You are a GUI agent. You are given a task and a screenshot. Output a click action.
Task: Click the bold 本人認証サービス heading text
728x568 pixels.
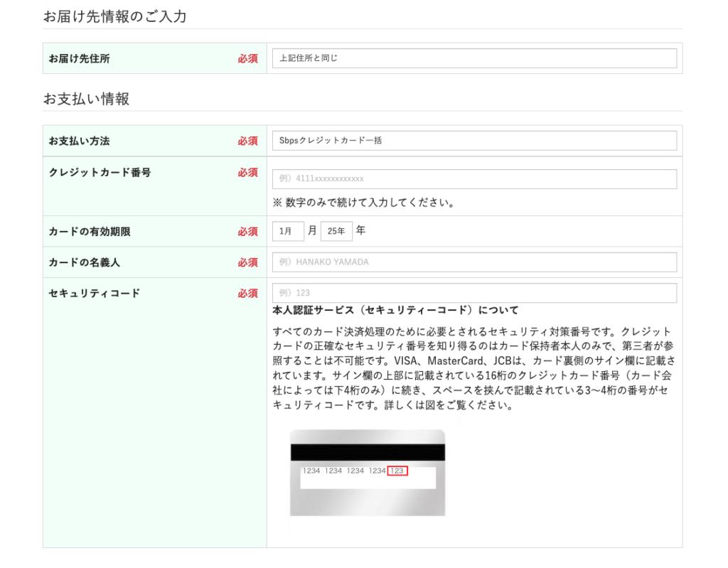pyautogui.click(x=395, y=311)
